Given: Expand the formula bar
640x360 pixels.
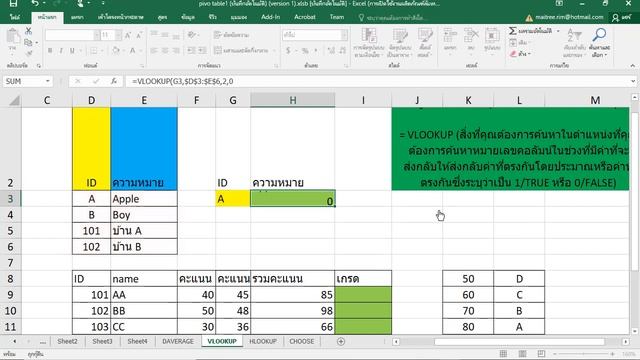Looking at the screenshot, I should pyautogui.click(x=633, y=81).
